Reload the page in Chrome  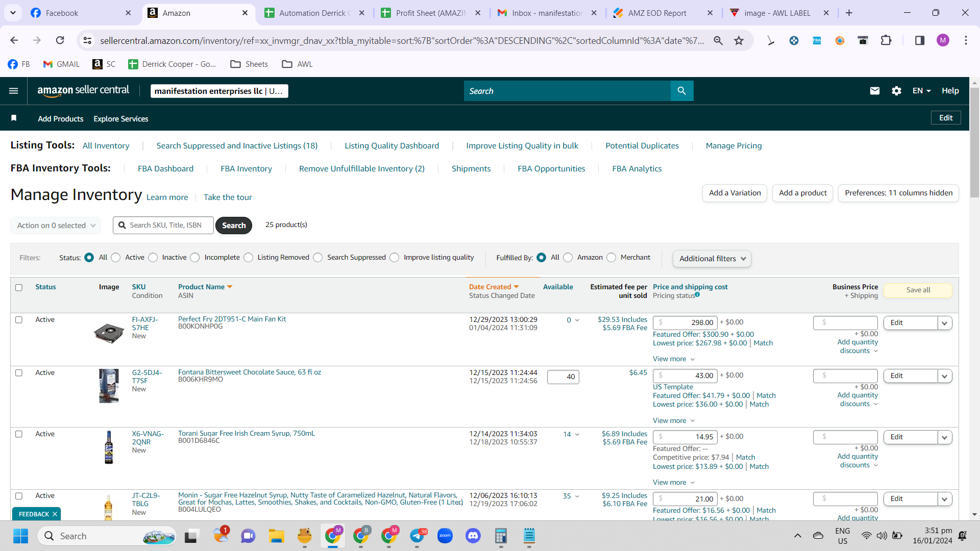click(x=60, y=40)
